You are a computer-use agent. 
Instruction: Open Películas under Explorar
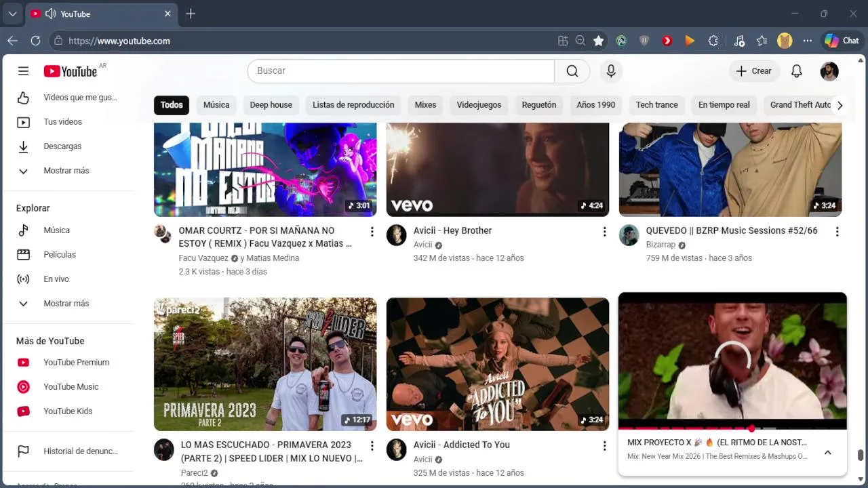pyautogui.click(x=68, y=255)
